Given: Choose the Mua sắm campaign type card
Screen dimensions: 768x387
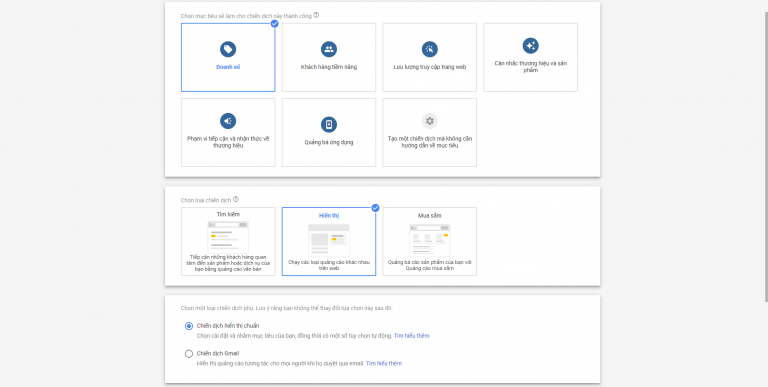Looking at the screenshot, I should click(x=430, y=242).
